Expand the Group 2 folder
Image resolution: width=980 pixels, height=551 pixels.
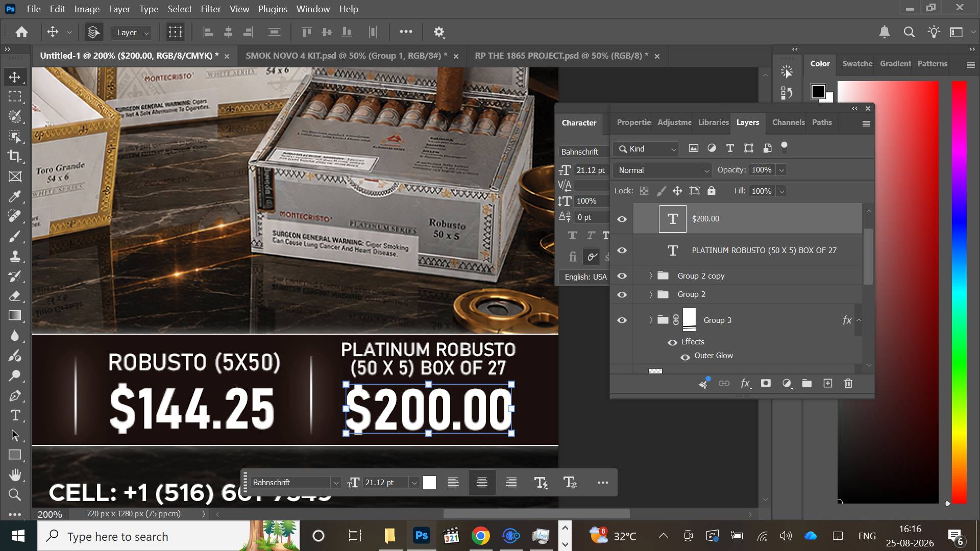click(x=651, y=294)
